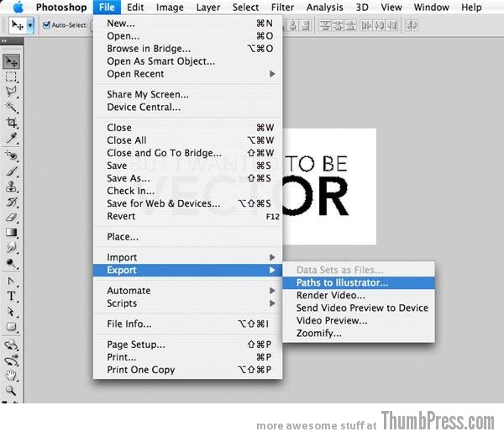Select the Gradient tool
This screenshot has width=504, height=437.
pos(11,233)
